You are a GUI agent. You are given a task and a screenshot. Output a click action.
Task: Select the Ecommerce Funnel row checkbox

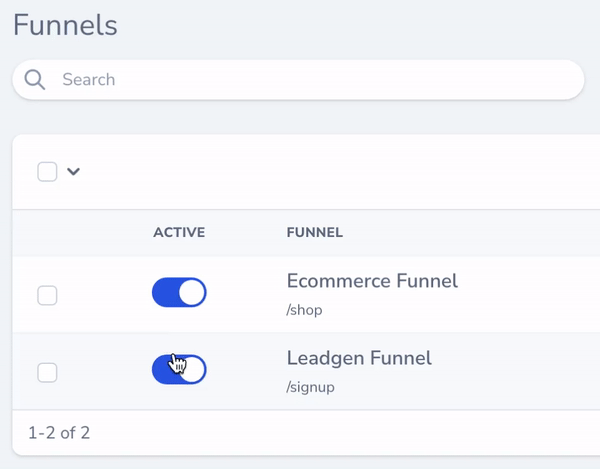(x=47, y=295)
